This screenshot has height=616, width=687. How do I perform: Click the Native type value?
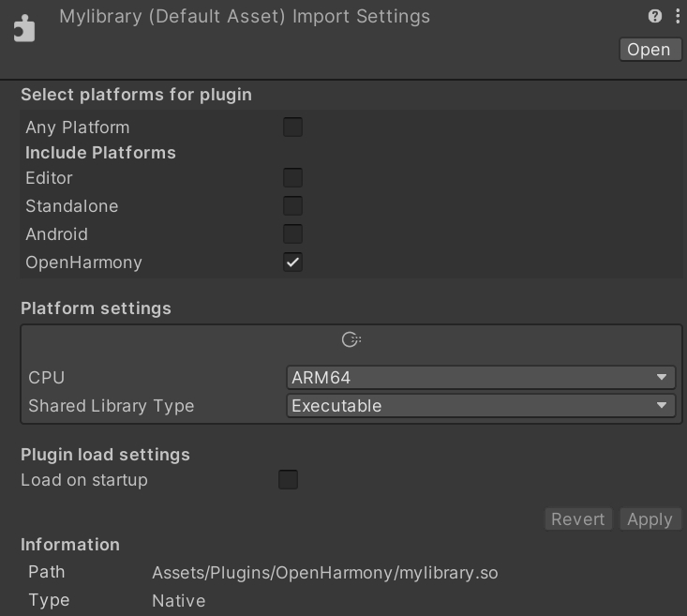pyautogui.click(x=178, y=600)
